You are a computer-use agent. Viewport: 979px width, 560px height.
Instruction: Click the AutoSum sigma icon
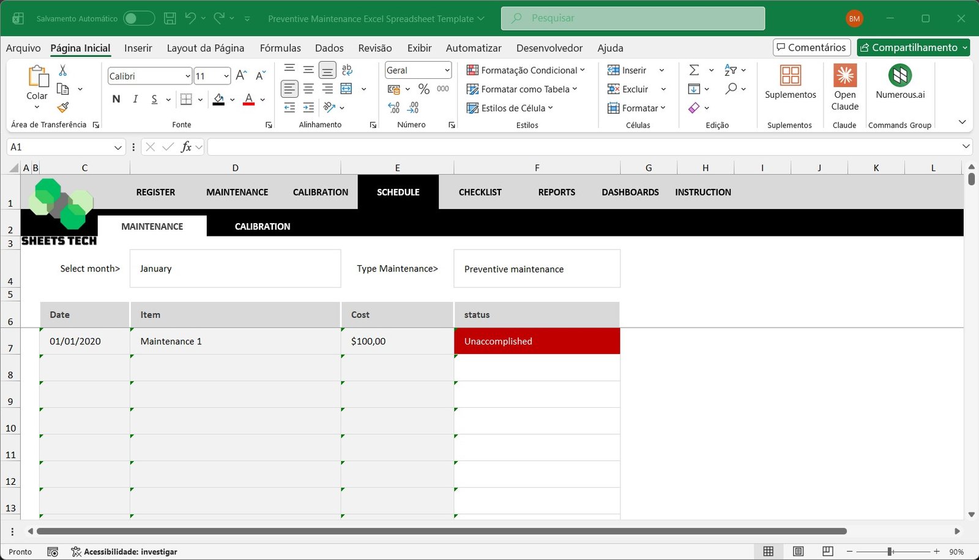tap(694, 70)
